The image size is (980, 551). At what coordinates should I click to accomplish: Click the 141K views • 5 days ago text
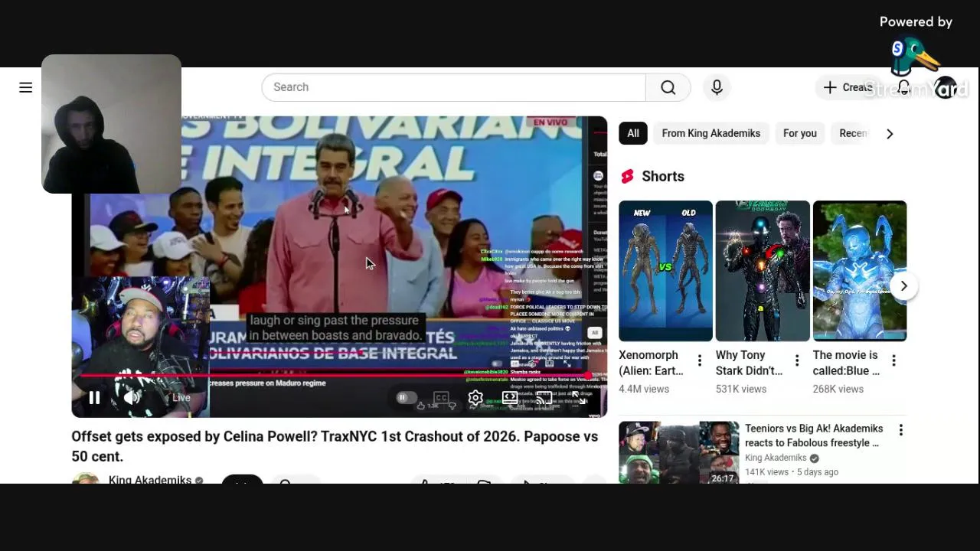point(792,471)
